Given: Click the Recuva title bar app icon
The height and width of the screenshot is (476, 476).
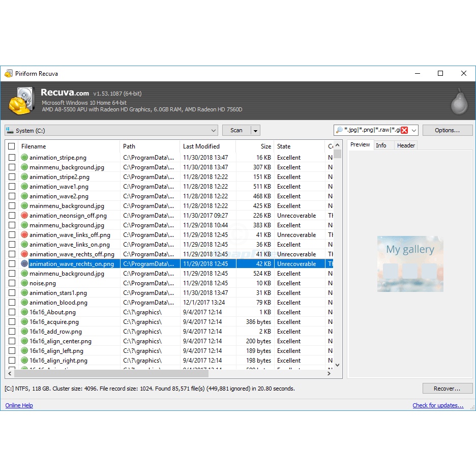Looking at the screenshot, I should (x=8, y=74).
